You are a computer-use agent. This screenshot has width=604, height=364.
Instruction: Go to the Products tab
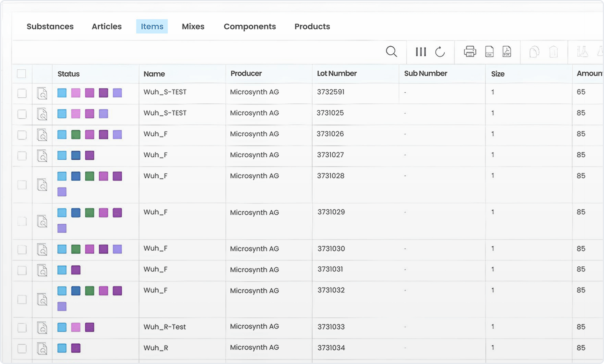pos(312,26)
